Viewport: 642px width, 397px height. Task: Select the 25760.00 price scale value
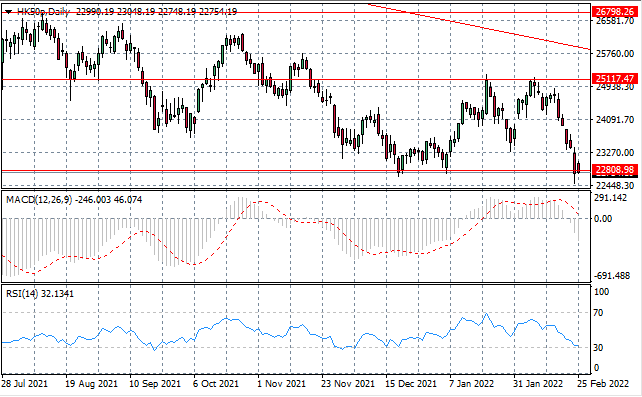pyautogui.click(x=615, y=54)
